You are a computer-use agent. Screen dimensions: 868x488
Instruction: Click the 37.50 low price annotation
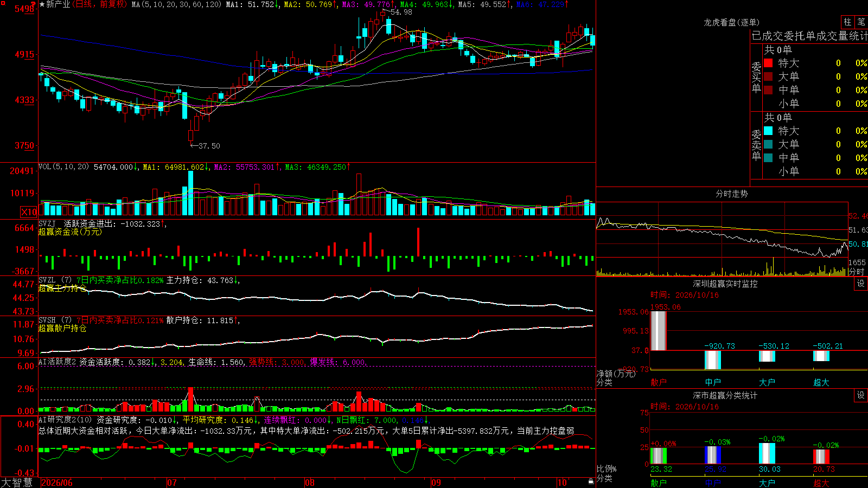point(209,146)
